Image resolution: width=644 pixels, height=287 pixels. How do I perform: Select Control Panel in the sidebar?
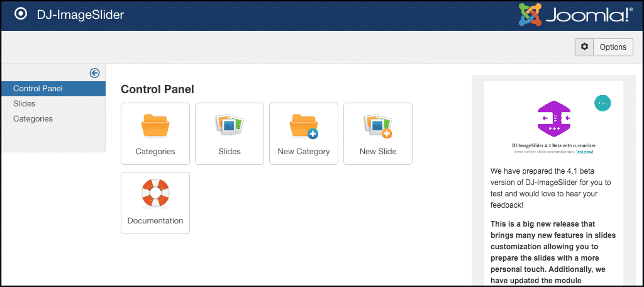pyautogui.click(x=53, y=88)
